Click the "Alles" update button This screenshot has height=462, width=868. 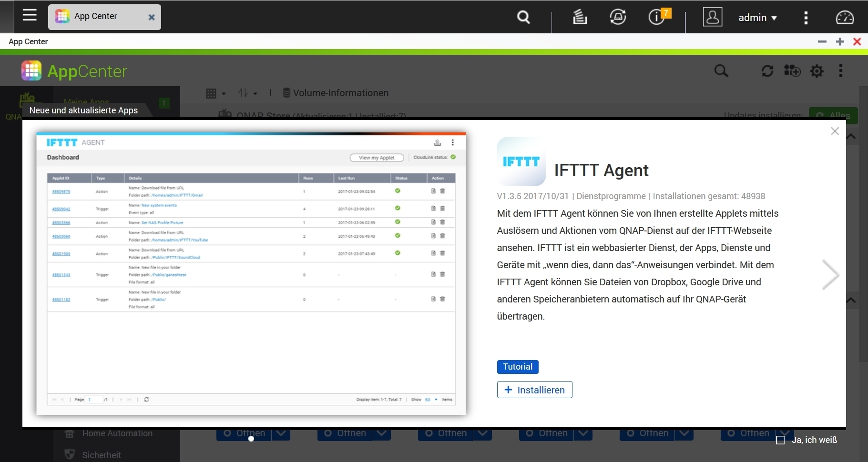click(833, 115)
